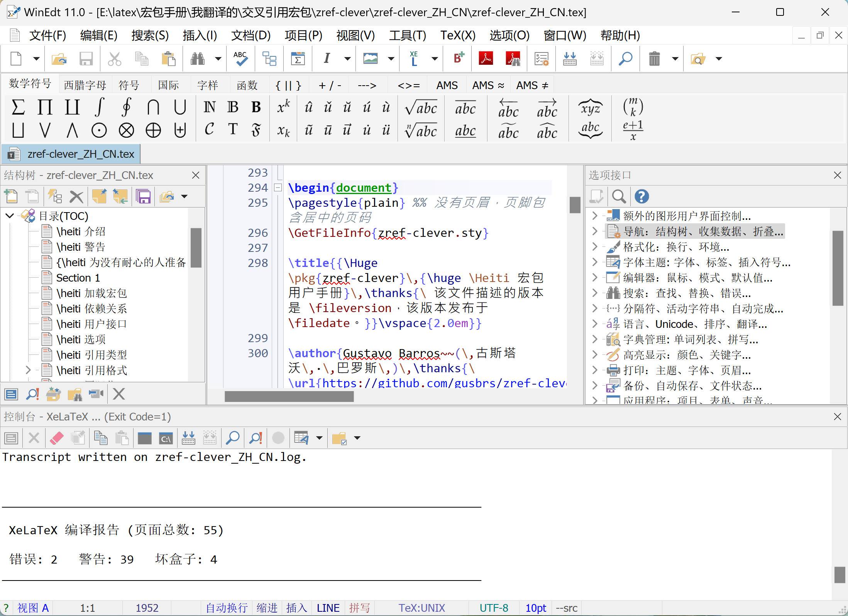This screenshot has height=616, width=848.
Task: Insert the binomial m over k symbol
Action: pos(633,108)
